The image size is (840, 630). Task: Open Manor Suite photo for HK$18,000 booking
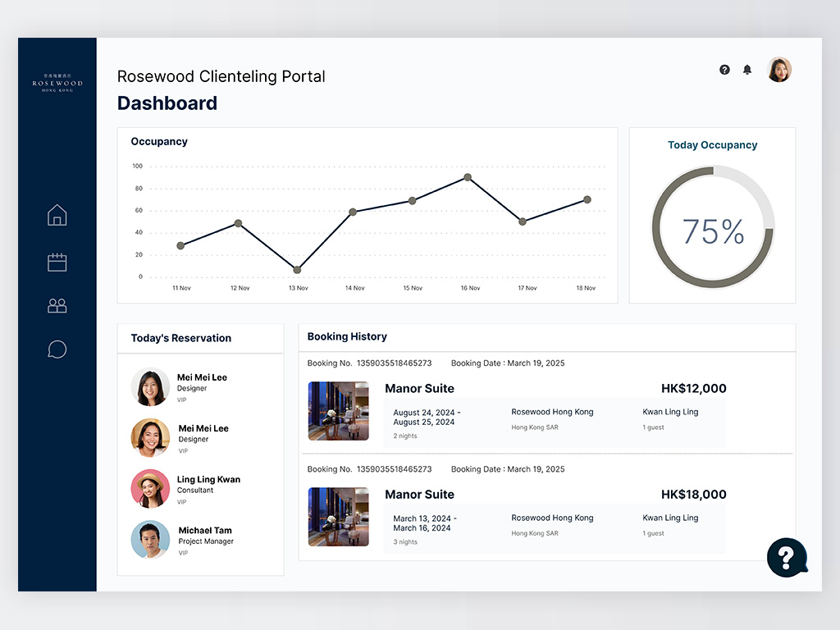pos(339,517)
